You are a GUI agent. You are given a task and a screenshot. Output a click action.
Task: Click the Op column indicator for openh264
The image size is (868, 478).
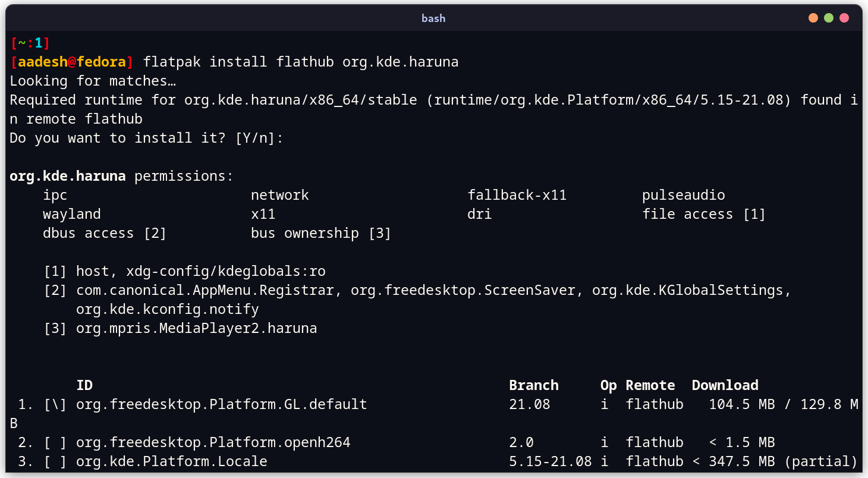pyautogui.click(x=605, y=442)
